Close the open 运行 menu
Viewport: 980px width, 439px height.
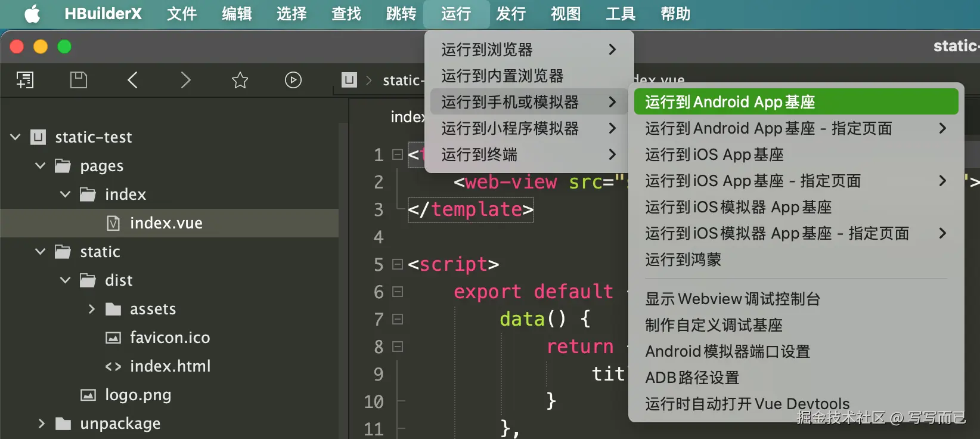[x=456, y=14]
